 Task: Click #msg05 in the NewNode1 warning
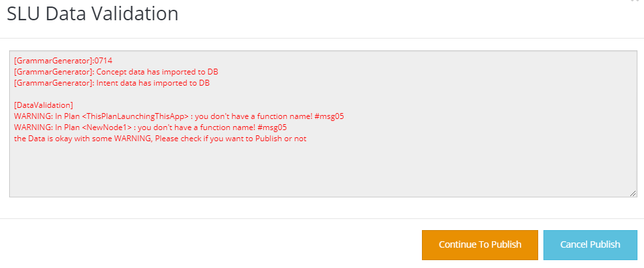[x=272, y=127]
